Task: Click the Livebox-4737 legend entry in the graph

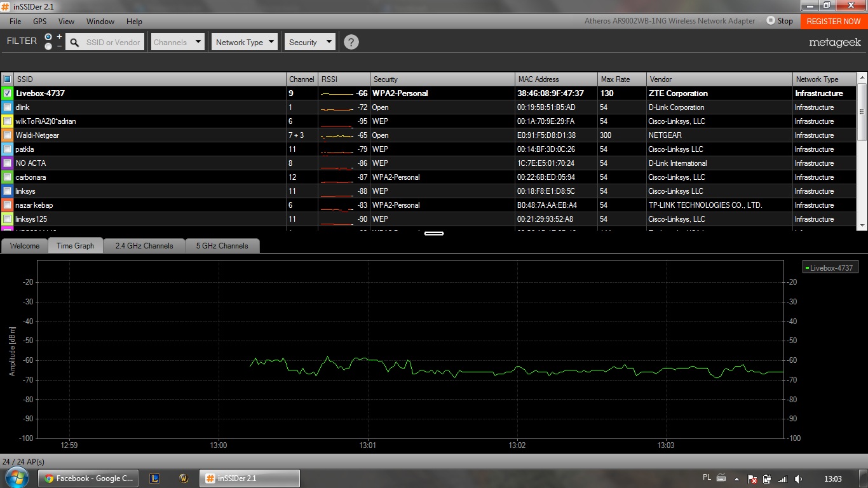Action: (x=831, y=268)
